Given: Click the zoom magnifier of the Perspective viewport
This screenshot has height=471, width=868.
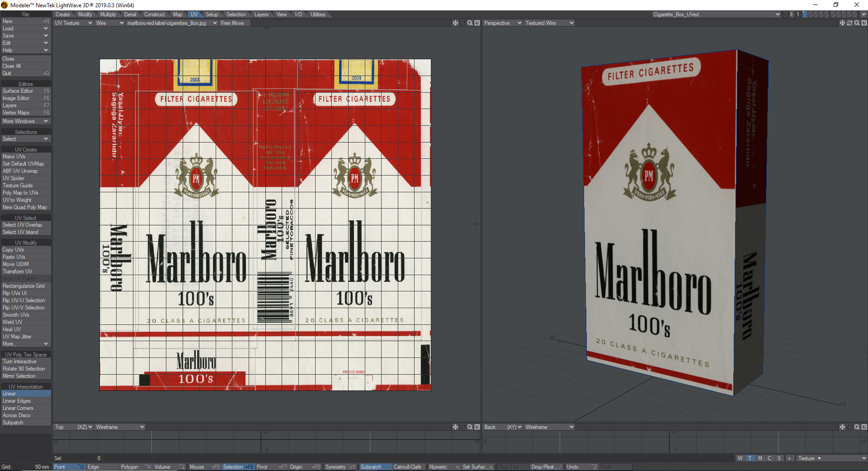Looking at the screenshot, I should 857,23.
